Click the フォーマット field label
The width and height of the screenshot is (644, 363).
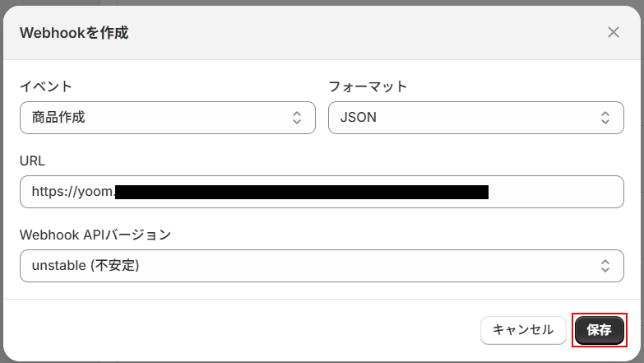[x=368, y=86]
